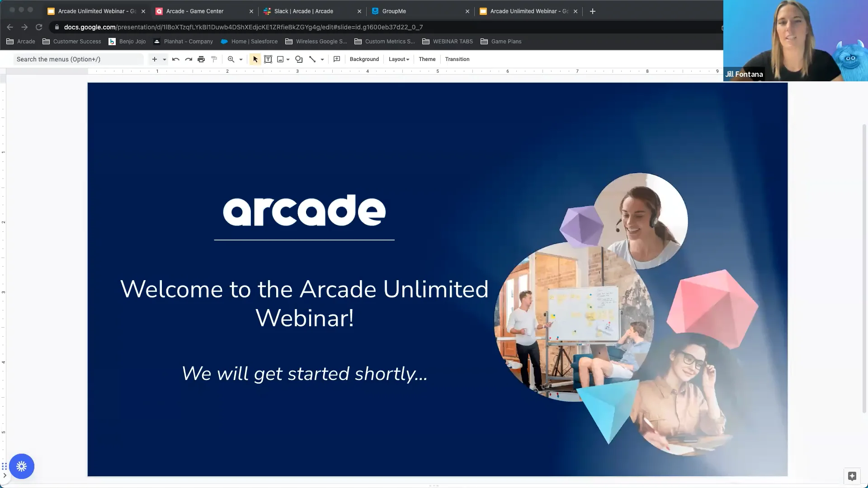Expand the Line tool options arrow
The height and width of the screenshot is (488, 868).
coord(321,59)
